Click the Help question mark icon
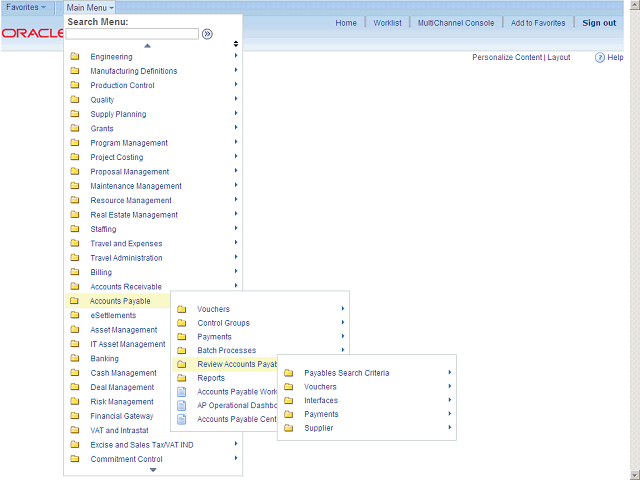Screen dimensions: 640x480 [600, 58]
